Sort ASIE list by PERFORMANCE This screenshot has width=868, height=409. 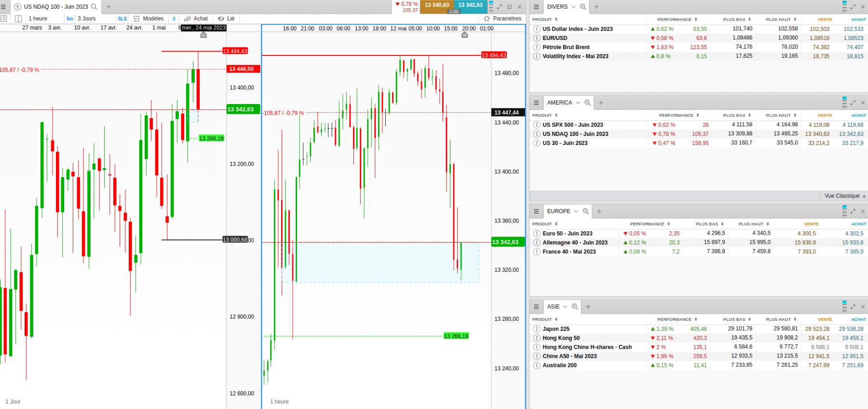pos(677,319)
